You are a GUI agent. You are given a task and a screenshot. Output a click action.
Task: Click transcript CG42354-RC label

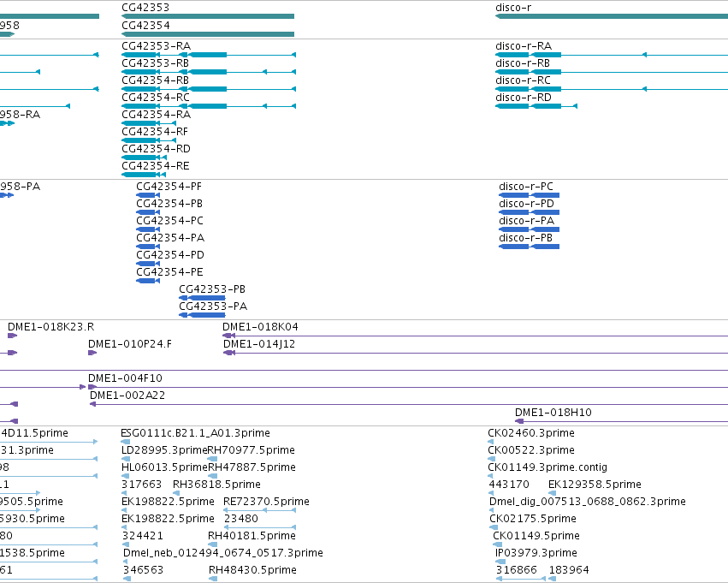(156, 98)
